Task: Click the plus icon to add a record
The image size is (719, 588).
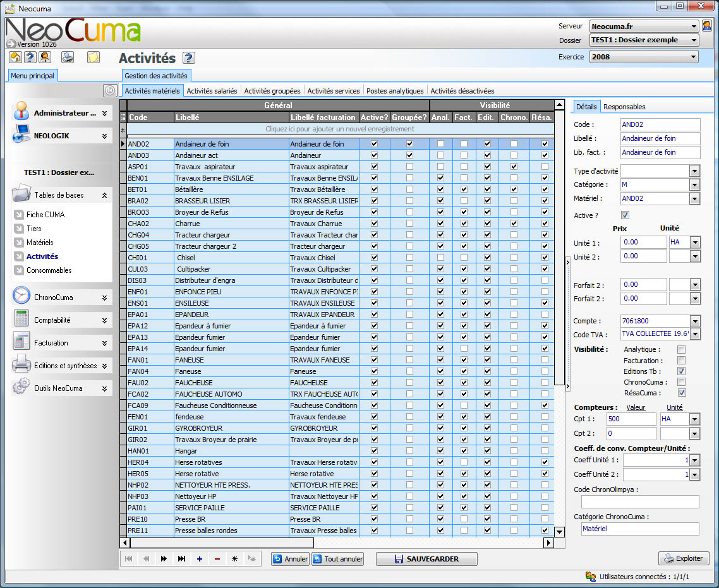Action: 200,559
